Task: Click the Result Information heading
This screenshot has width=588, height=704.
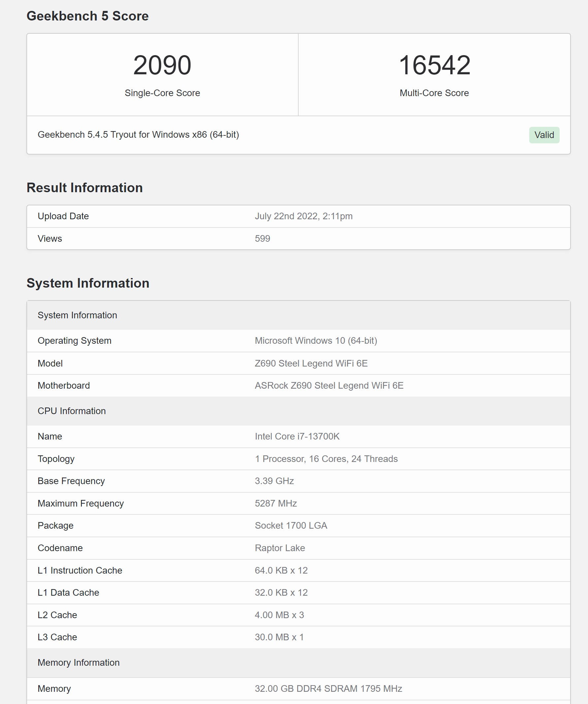Action: [84, 188]
